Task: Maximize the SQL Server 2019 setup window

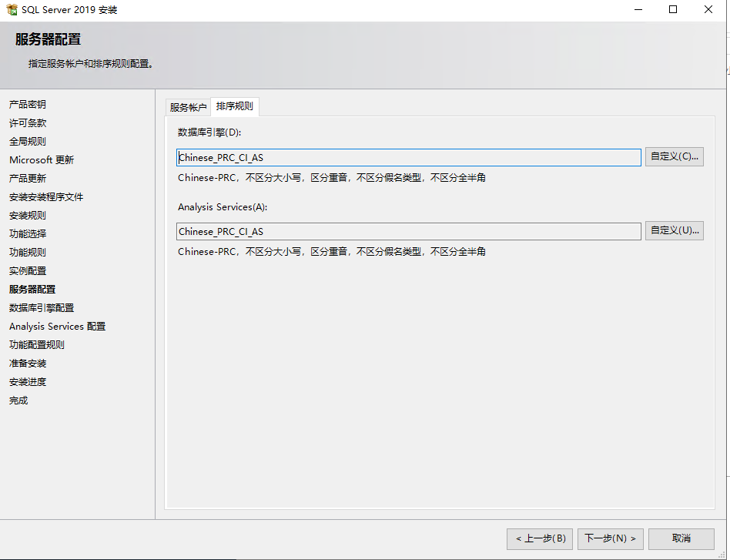Action: tap(673, 9)
